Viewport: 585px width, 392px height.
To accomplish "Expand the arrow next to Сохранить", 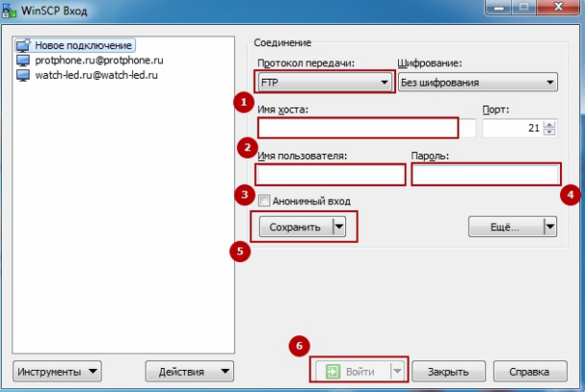I will click(339, 227).
